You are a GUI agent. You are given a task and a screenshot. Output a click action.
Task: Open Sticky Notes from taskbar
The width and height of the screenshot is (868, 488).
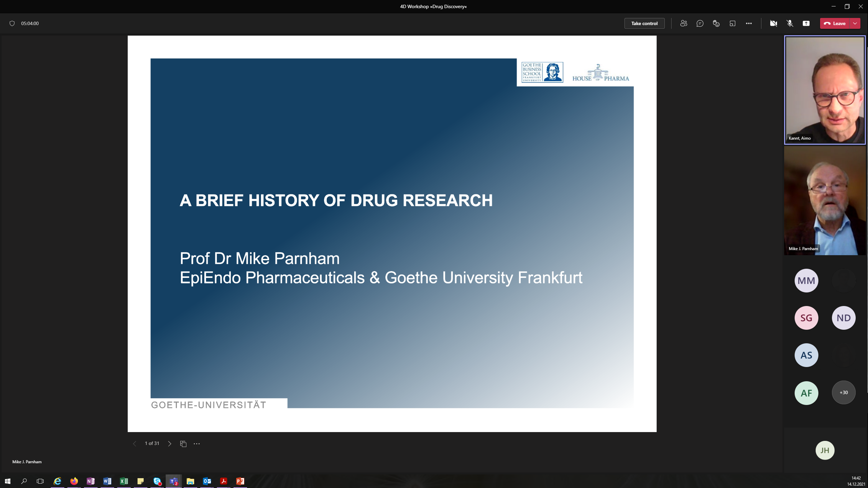click(x=141, y=481)
